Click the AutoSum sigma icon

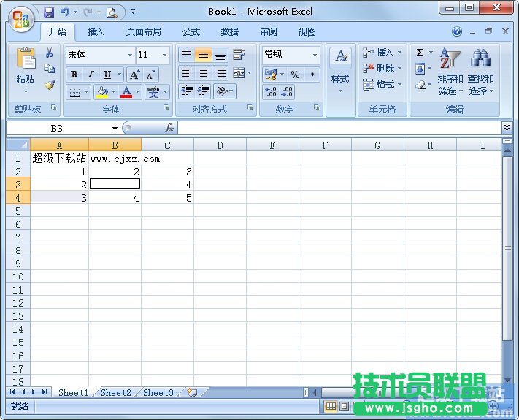(420, 53)
